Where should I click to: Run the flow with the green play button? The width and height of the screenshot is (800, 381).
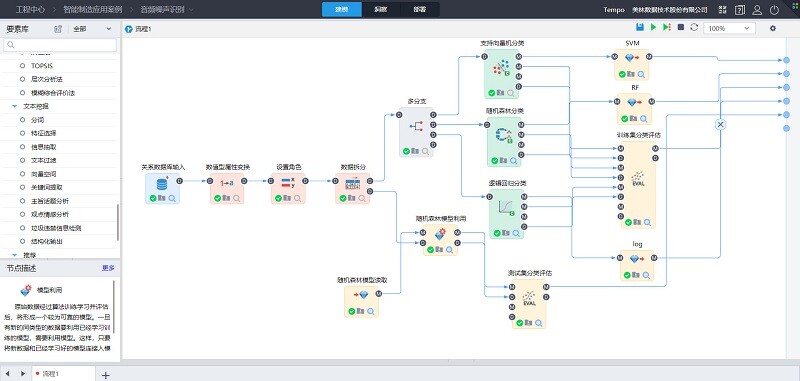(x=653, y=28)
